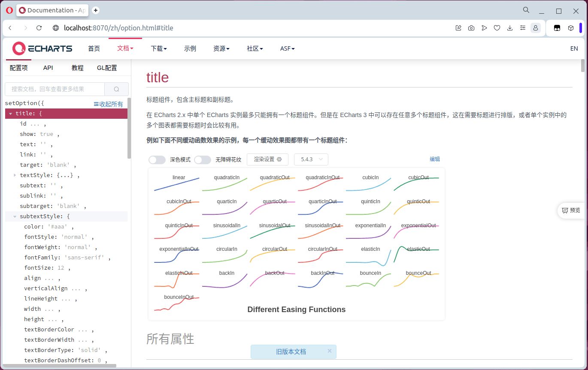Click the 搜索文档 search input field
The image size is (588, 370).
click(x=55, y=89)
